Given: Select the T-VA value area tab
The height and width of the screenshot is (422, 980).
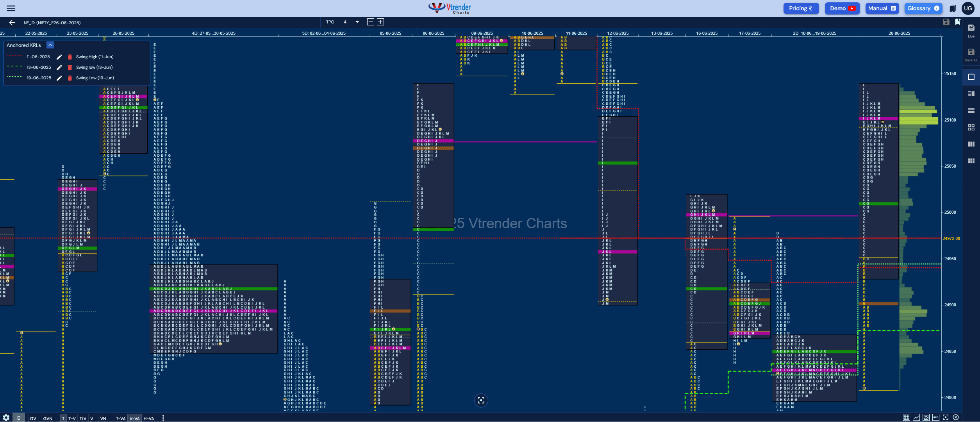Looking at the screenshot, I should pos(121,418).
